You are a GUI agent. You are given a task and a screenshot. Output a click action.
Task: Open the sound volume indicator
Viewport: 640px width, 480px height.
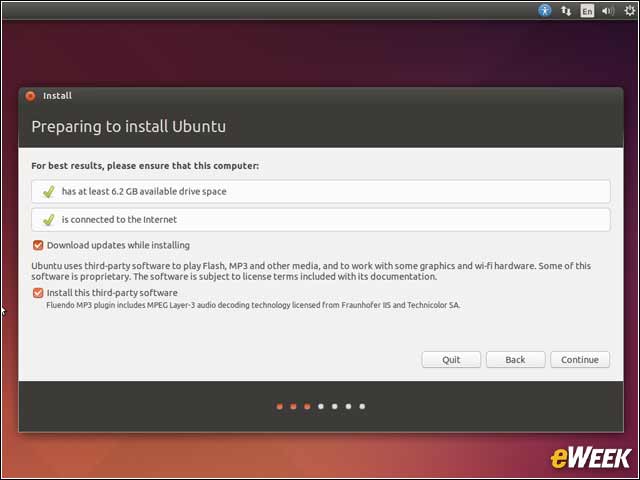[x=608, y=11]
